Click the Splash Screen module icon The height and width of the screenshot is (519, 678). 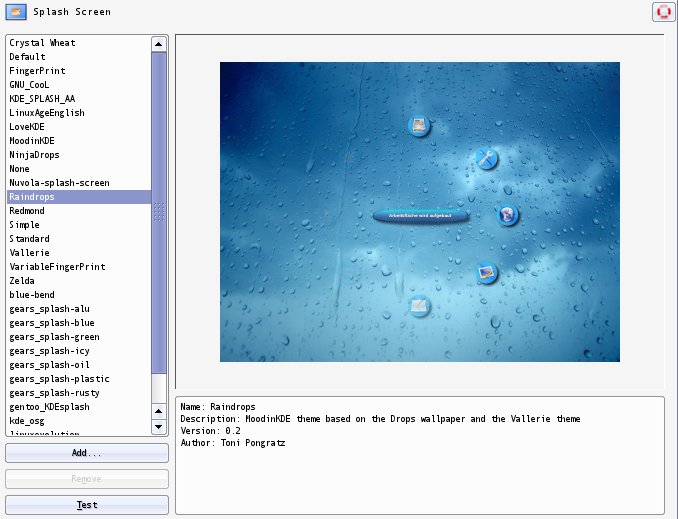click(16, 12)
